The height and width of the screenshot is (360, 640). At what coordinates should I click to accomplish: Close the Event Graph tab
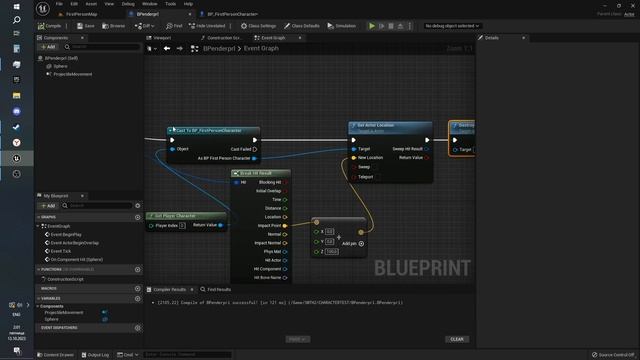(x=300, y=38)
